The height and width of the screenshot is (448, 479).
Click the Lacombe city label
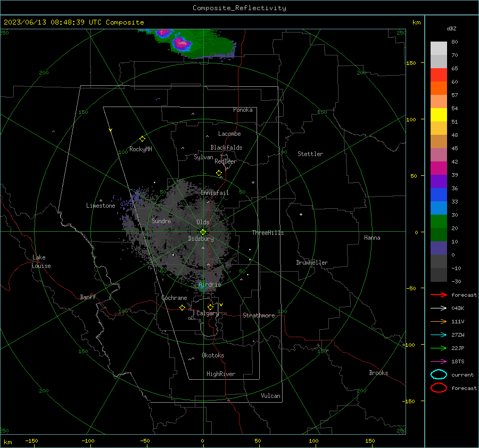(229, 134)
